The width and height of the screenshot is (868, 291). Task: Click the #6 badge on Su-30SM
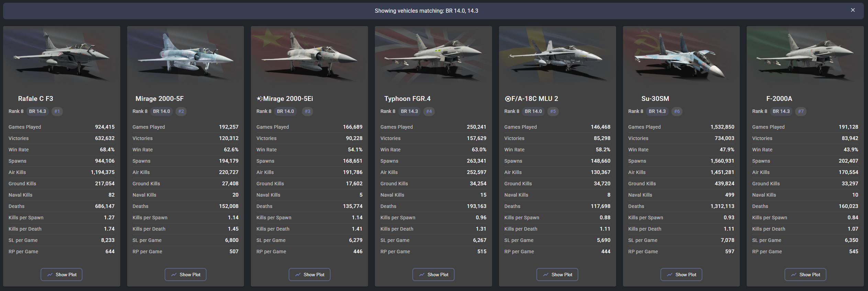click(677, 111)
